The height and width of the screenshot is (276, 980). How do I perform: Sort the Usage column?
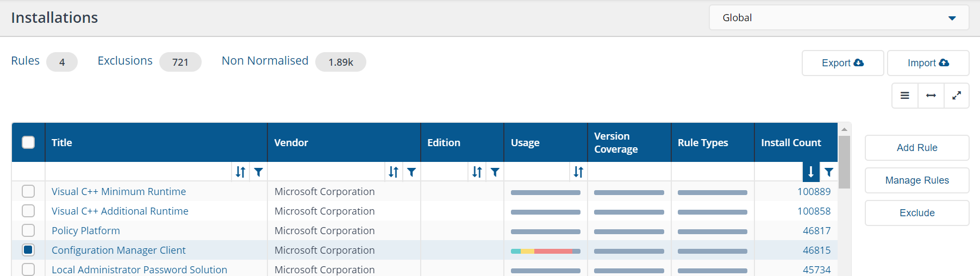click(578, 172)
